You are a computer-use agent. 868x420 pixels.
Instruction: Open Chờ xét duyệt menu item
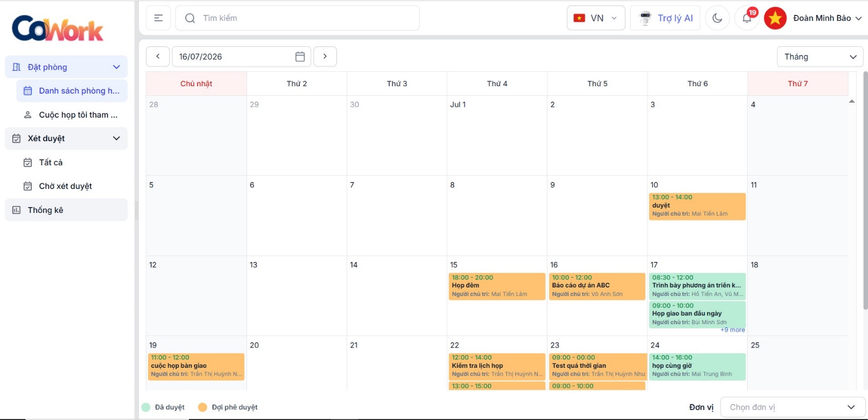[65, 186]
